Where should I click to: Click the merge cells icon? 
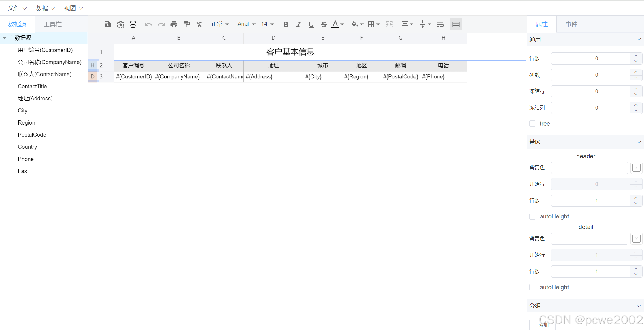coord(389,24)
